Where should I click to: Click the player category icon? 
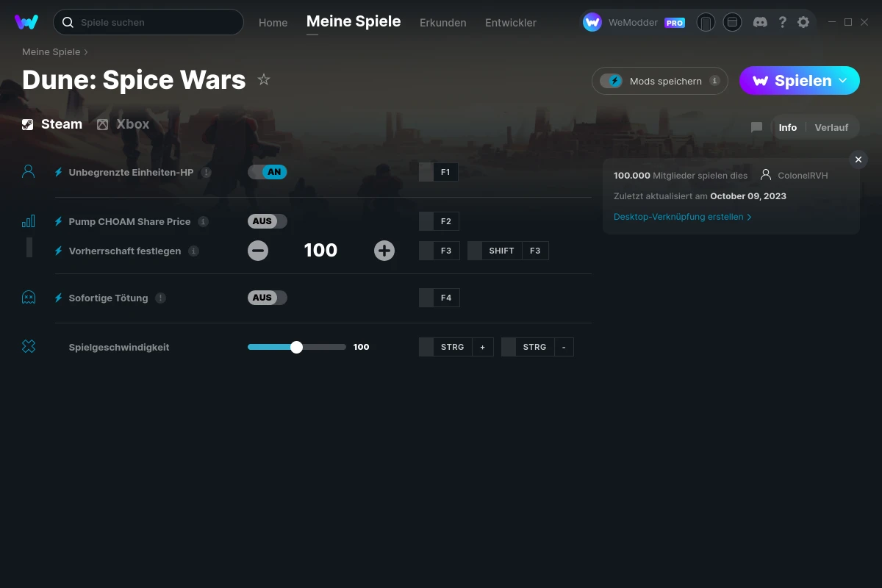pos(29,172)
